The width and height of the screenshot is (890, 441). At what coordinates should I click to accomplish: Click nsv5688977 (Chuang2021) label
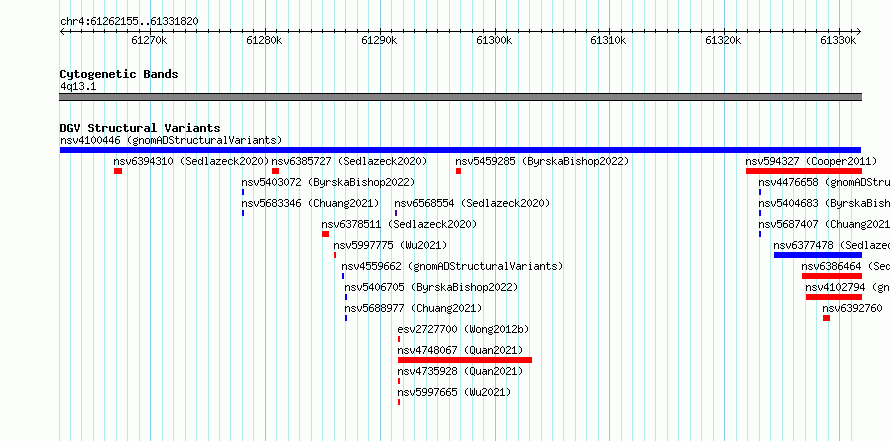(x=413, y=308)
